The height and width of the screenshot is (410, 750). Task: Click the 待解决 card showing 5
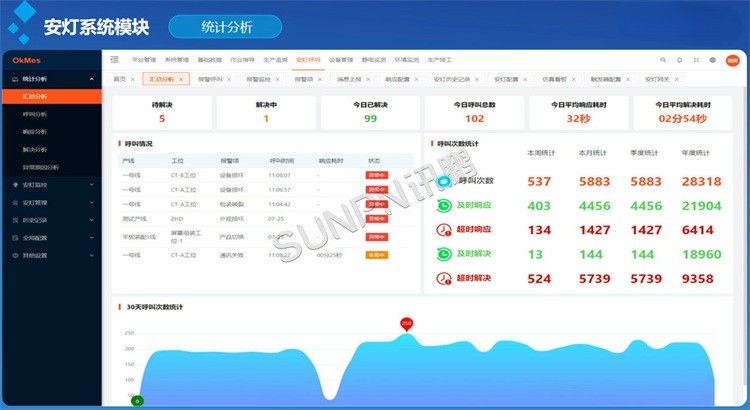click(x=162, y=112)
